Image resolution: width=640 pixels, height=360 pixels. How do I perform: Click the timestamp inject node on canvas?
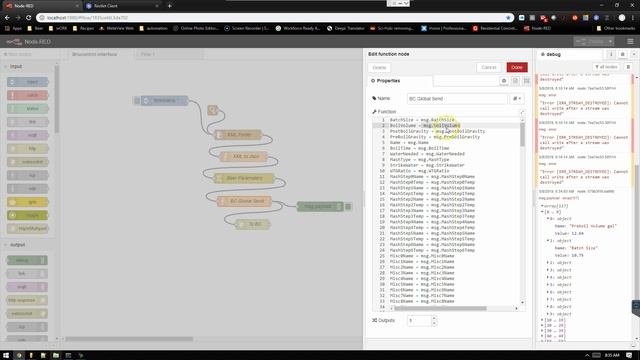[164, 100]
